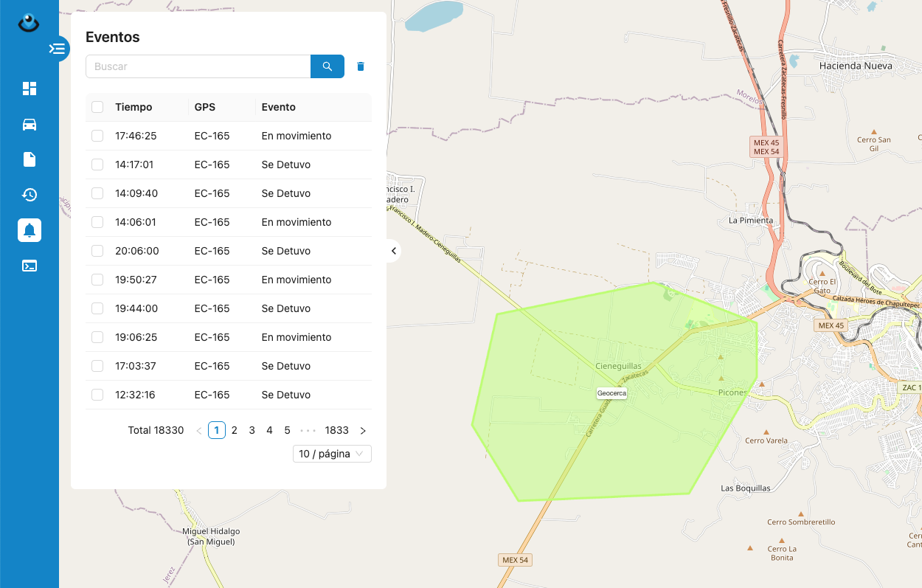Screen dimensions: 922x588
Task: Expand the sidebar menu toggle
Action: click(58, 49)
